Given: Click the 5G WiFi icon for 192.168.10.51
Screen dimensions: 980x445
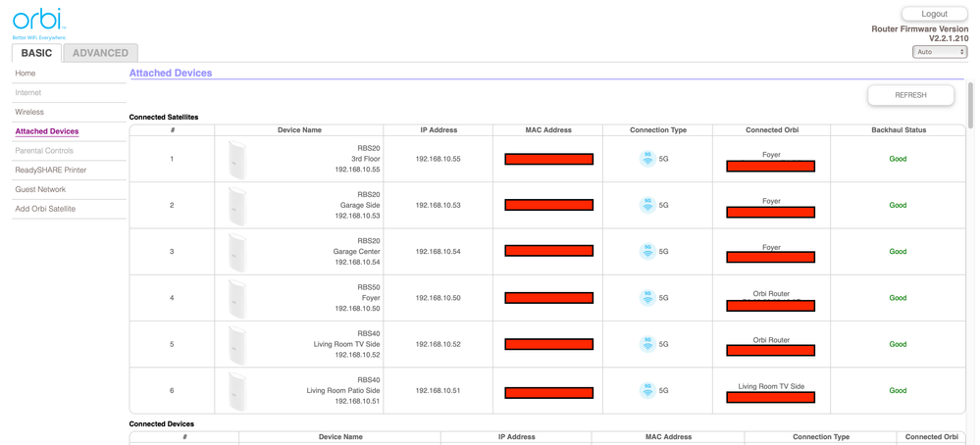Looking at the screenshot, I should pos(647,390).
